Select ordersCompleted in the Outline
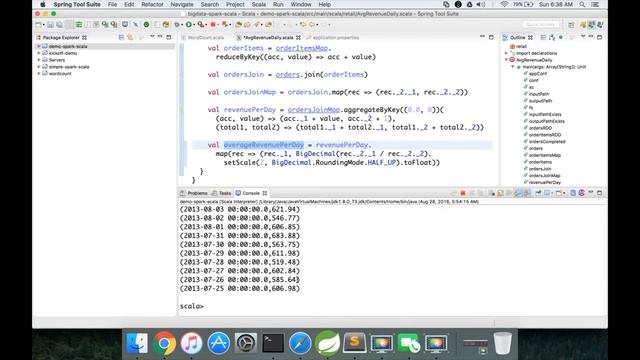The height and width of the screenshot is (360, 640). click(547, 142)
